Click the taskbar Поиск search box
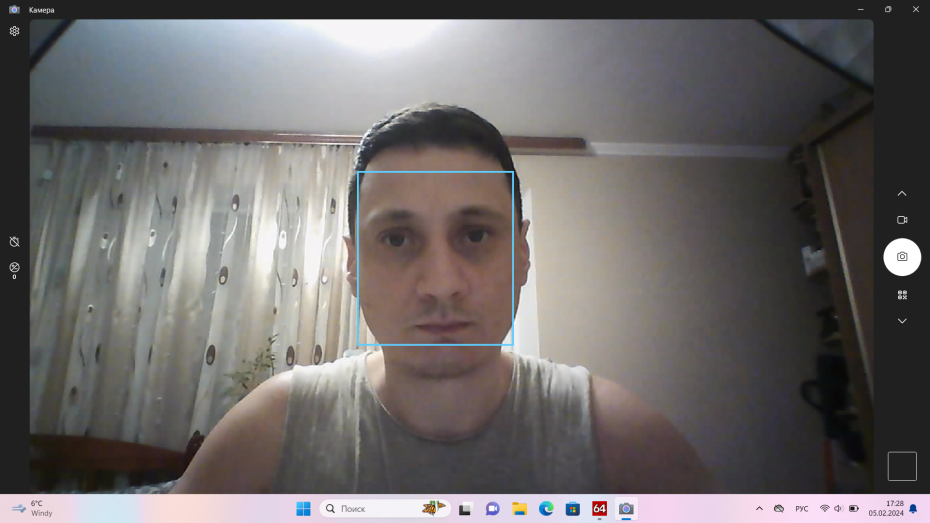Viewport: 930px width, 523px height. pos(385,509)
